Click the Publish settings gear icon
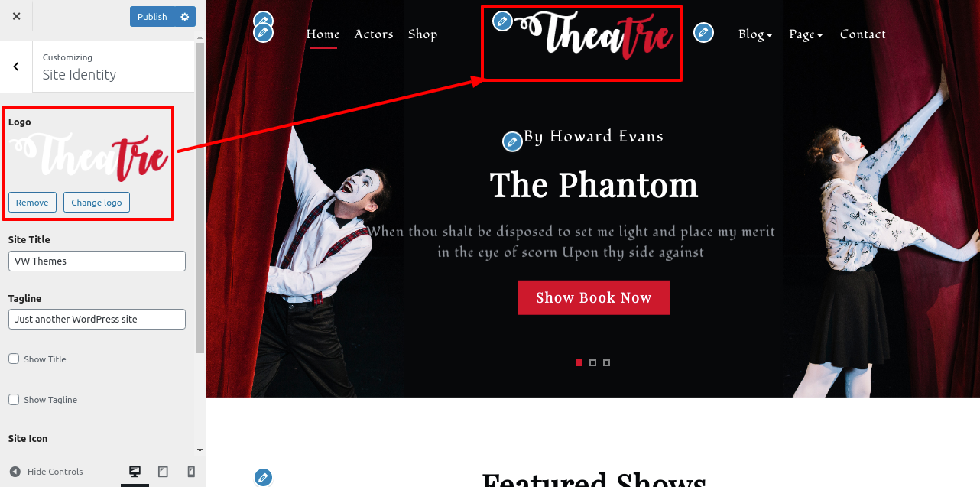Image resolution: width=980 pixels, height=487 pixels. pos(185,17)
